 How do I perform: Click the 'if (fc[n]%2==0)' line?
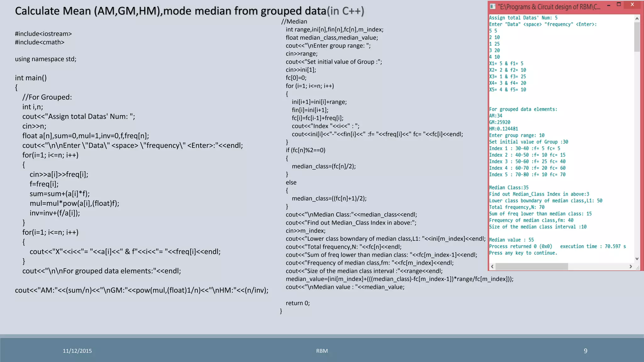306,150
